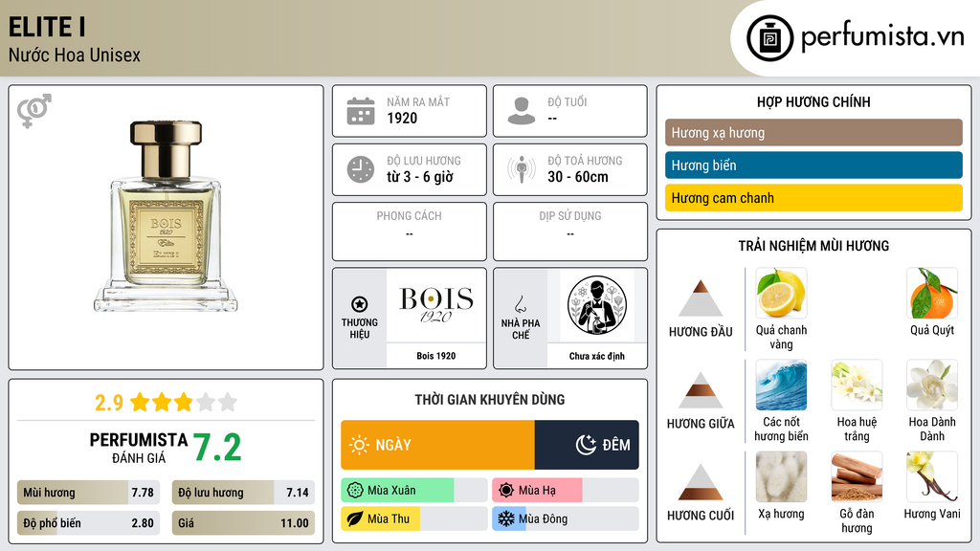Select the Chưa xác định perfumer label

pyautogui.click(x=597, y=356)
